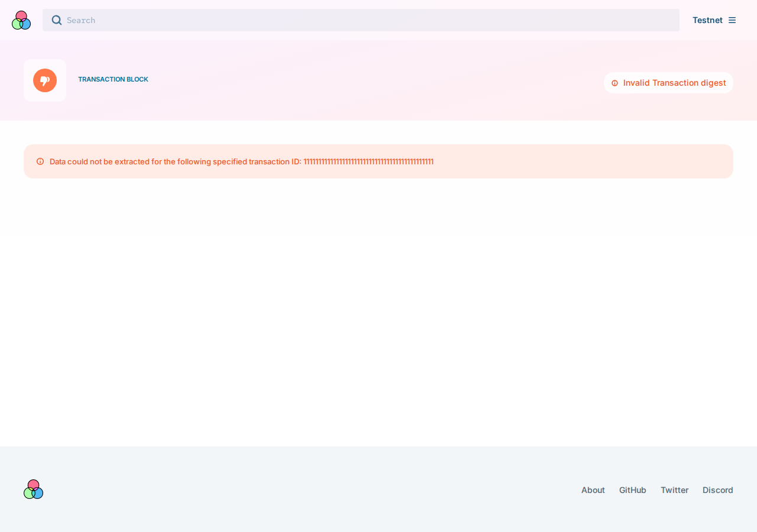The image size is (757, 532).
Task: Focus the Search input field
Action: coord(361,20)
